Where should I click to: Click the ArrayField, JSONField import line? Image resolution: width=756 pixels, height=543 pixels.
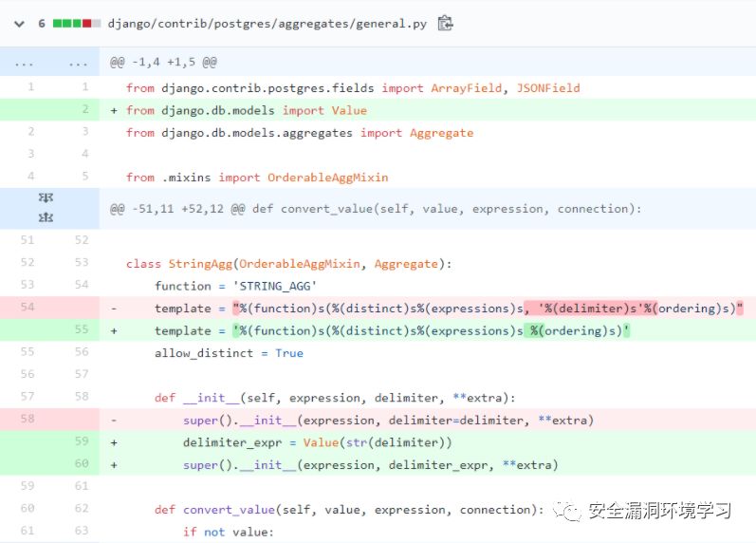click(x=353, y=88)
